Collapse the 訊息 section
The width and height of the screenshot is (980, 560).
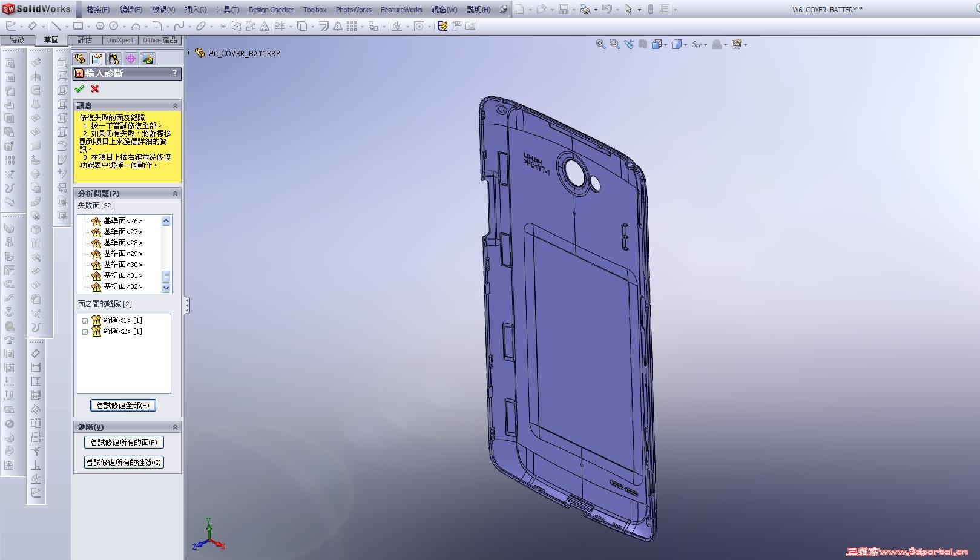tap(176, 105)
